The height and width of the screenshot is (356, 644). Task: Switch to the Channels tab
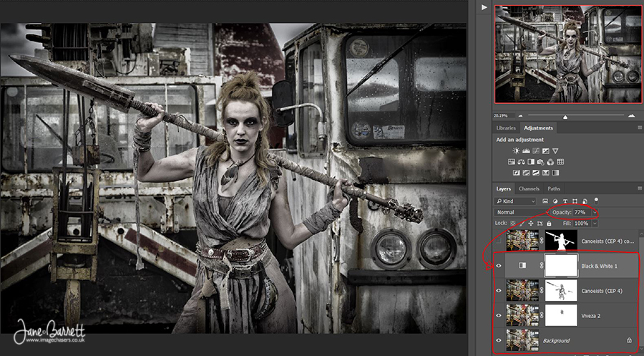529,188
